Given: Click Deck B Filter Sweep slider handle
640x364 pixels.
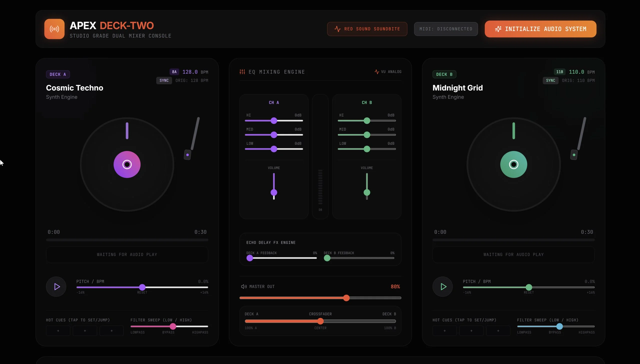Looking at the screenshot, I should (x=559, y=326).
